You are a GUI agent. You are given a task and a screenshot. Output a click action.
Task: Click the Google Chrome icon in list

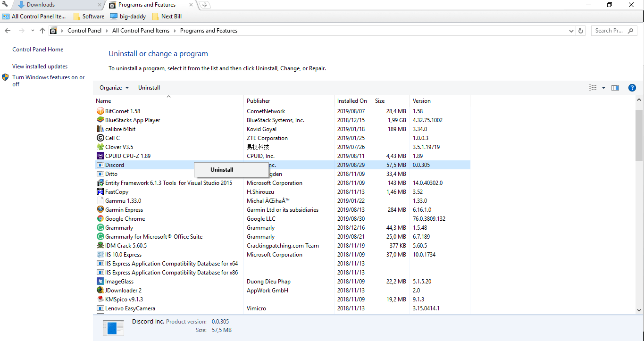point(100,219)
